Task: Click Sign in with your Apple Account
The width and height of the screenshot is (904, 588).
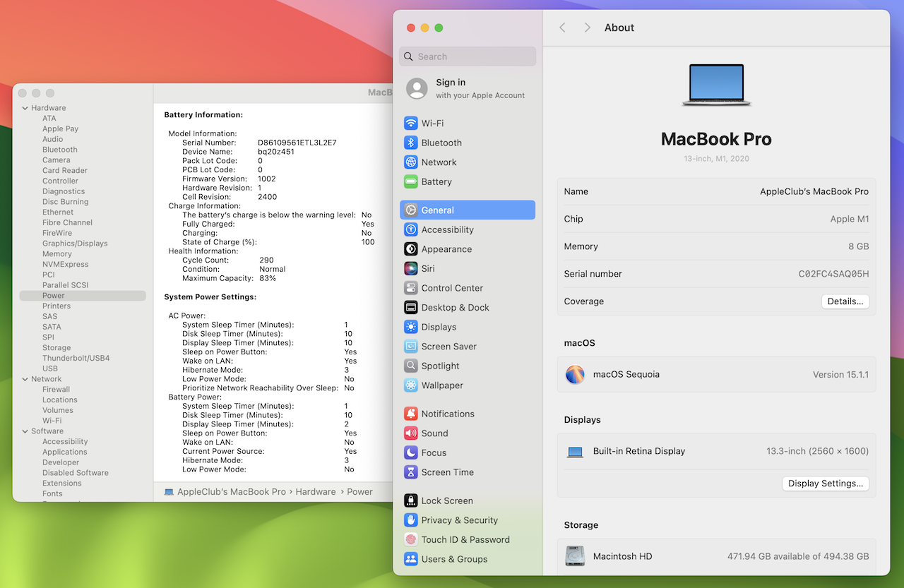Action: [468, 88]
